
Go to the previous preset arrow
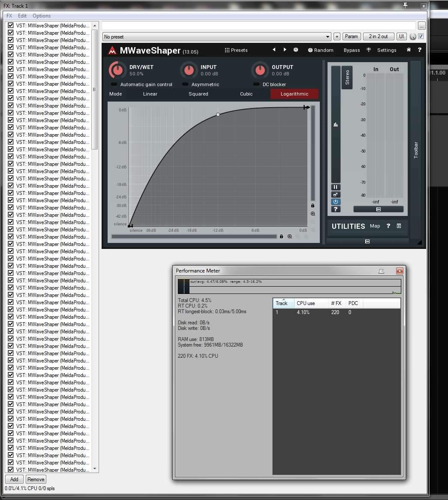274,50
